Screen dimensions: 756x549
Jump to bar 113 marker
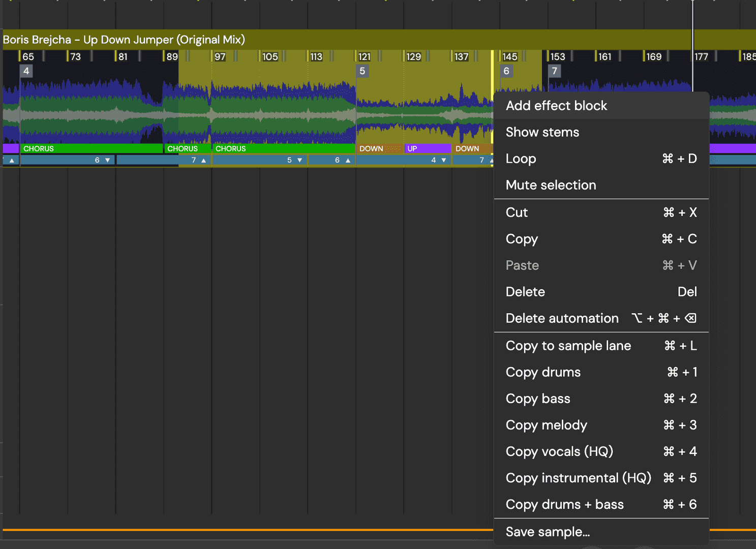(x=316, y=56)
